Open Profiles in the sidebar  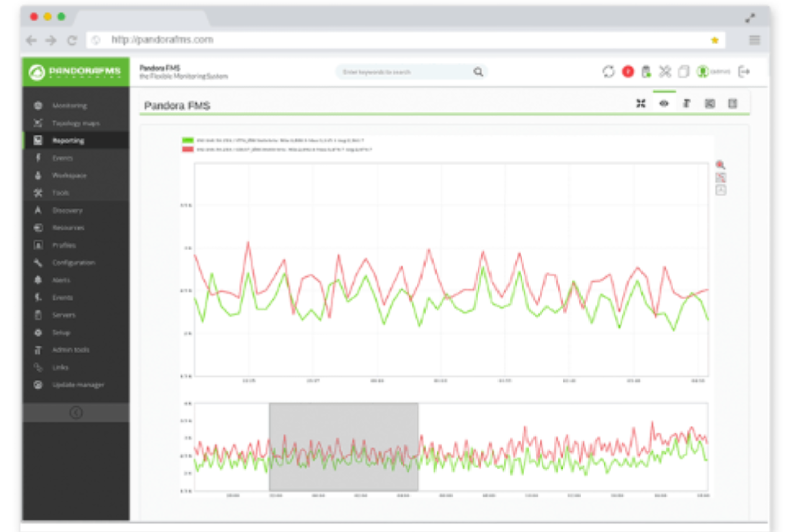click(x=76, y=245)
